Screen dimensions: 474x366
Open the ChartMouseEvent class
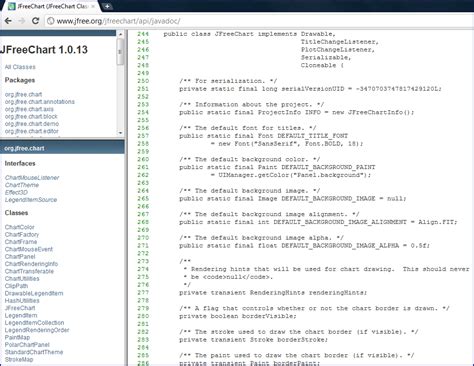[29, 249]
